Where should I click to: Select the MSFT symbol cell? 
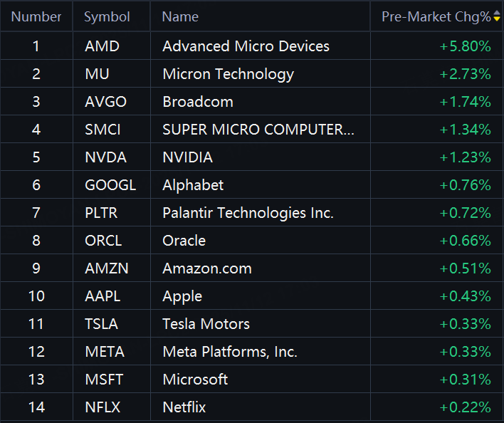click(x=103, y=380)
